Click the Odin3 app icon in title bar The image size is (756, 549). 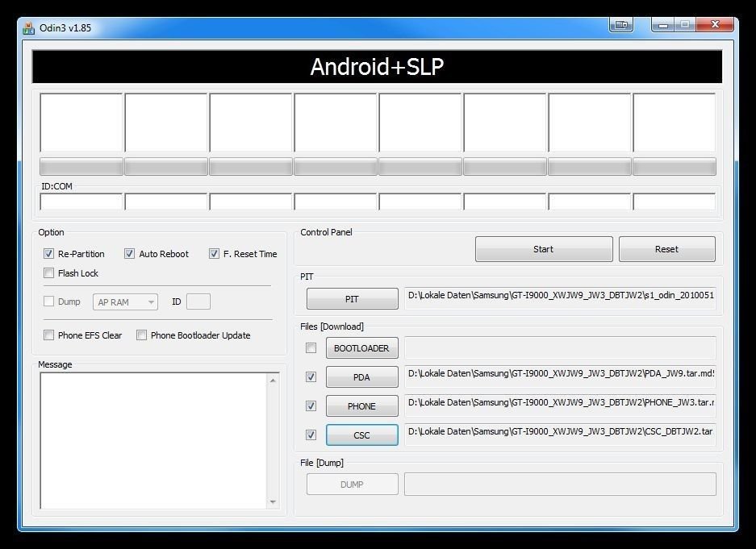pos(28,28)
